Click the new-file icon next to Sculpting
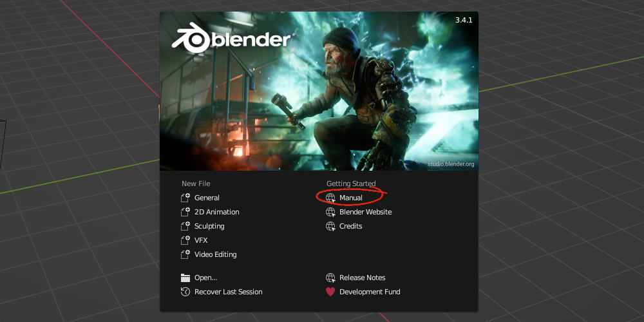Image resolution: width=644 pixels, height=322 pixels. [x=185, y=226]
